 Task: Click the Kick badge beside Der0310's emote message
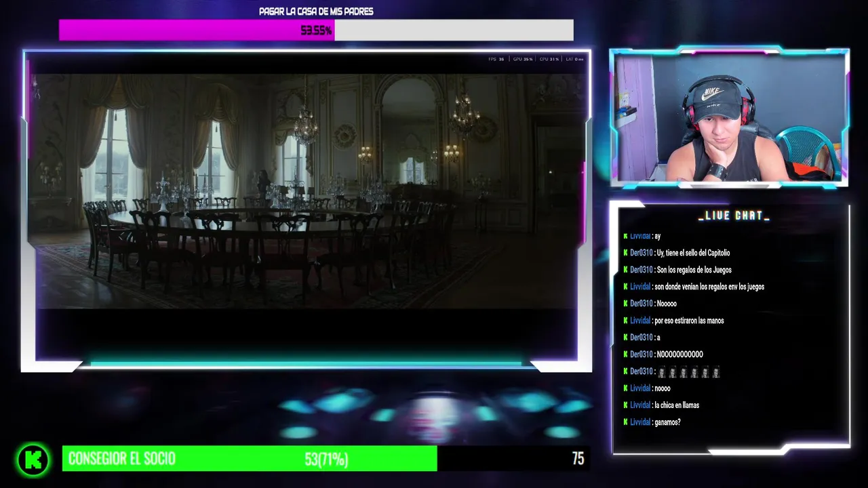(625, 371)
